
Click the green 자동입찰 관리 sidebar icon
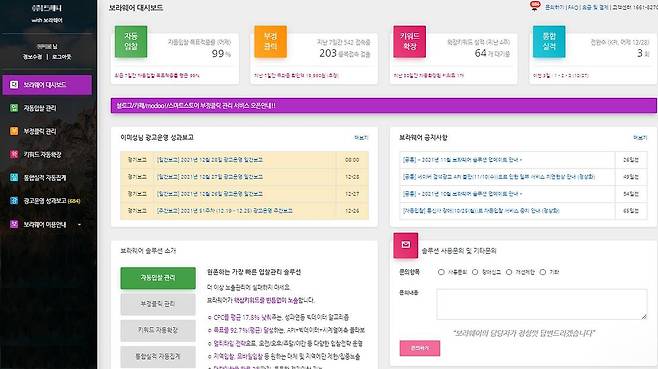[x=14, y=108]
